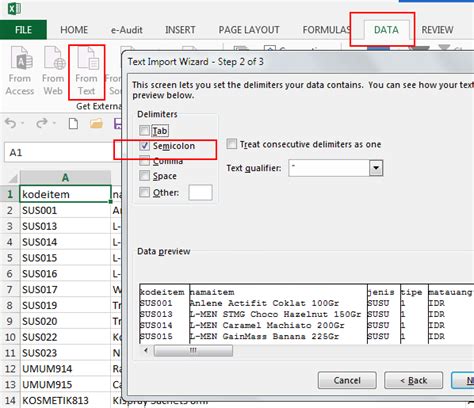Enable the Comma delimiter checkbox
474x408 pixels.
(x=144, y=161)
